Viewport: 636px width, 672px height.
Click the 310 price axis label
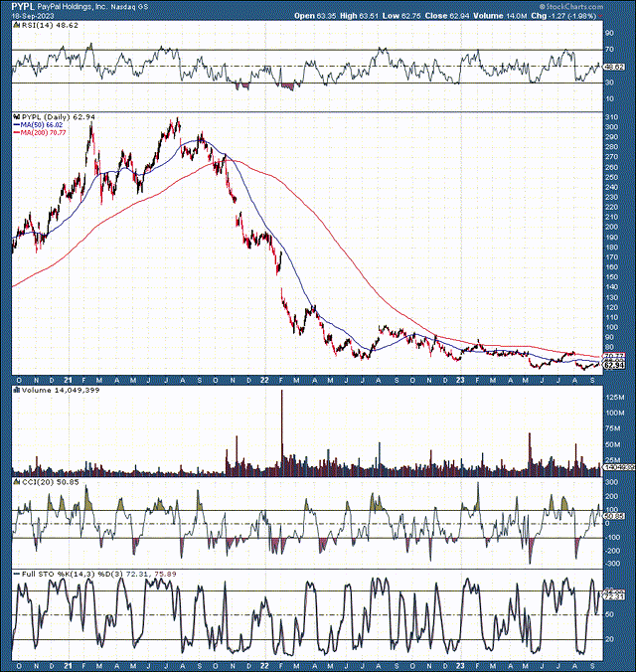[x=611, y=117]
